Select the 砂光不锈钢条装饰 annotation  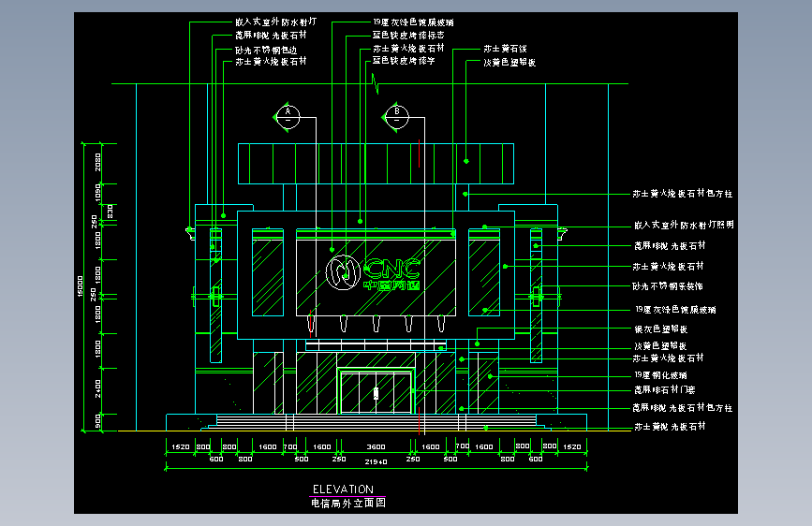point(668,285)
